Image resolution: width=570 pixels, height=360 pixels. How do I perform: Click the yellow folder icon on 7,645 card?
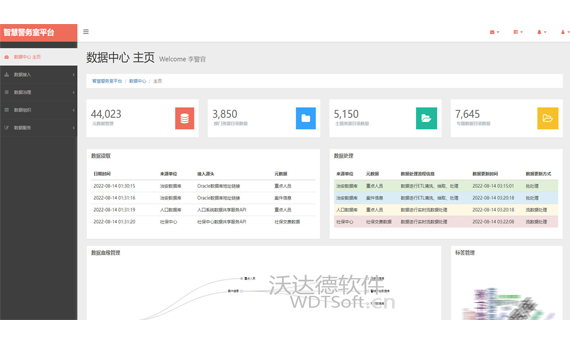pos(548,118)
